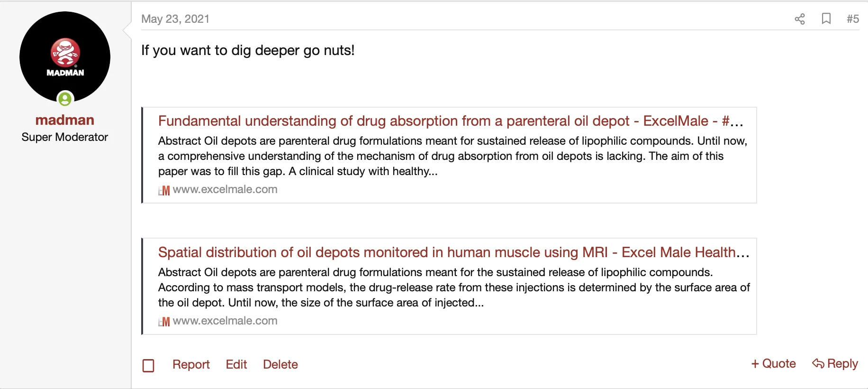Image resolution: width=868 pixels, height=389 pixels.
Task: Open the post number #5 permalink
Action: 852,19
